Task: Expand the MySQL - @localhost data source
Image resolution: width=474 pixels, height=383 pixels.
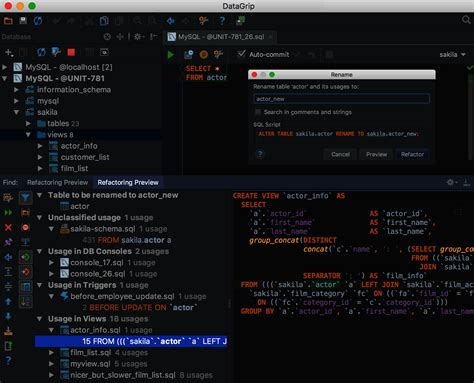Action: [5, 67]
